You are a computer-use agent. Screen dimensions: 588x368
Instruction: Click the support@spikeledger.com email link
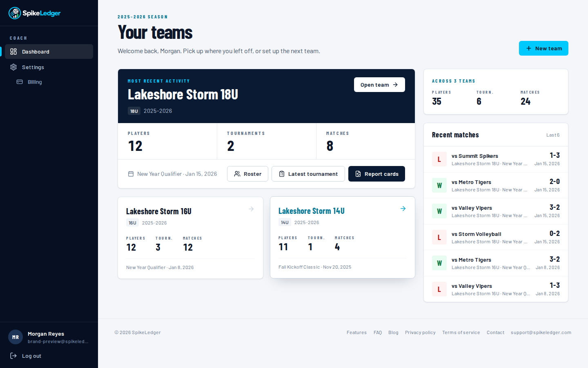pos(541,332)
